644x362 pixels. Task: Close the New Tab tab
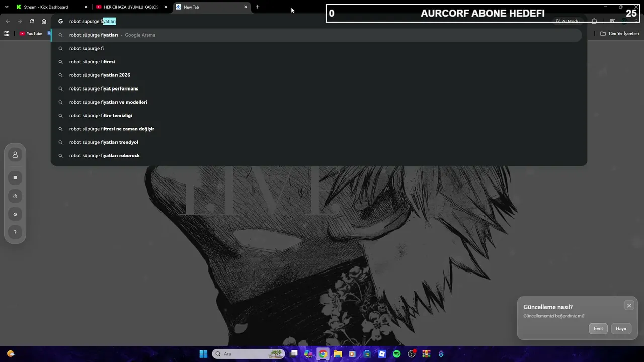coord(246,7)
